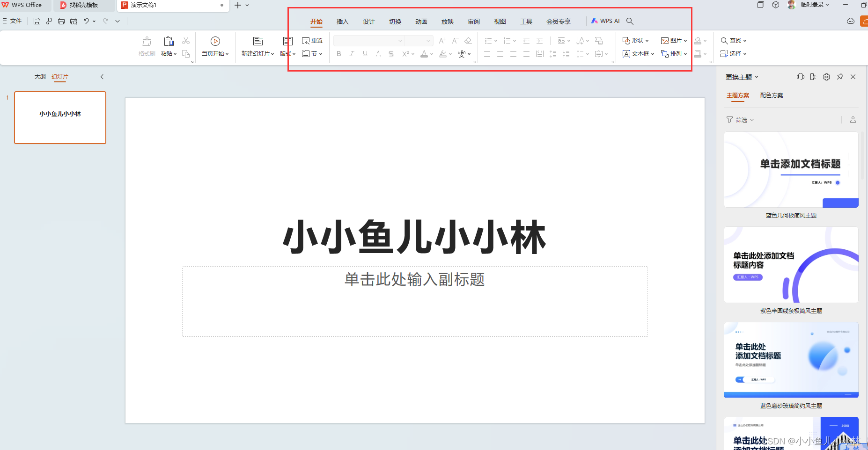Click the Save icon in quick access toolbar
The width and height of the screenshot is (868, 450).
(x=37, y=21)
